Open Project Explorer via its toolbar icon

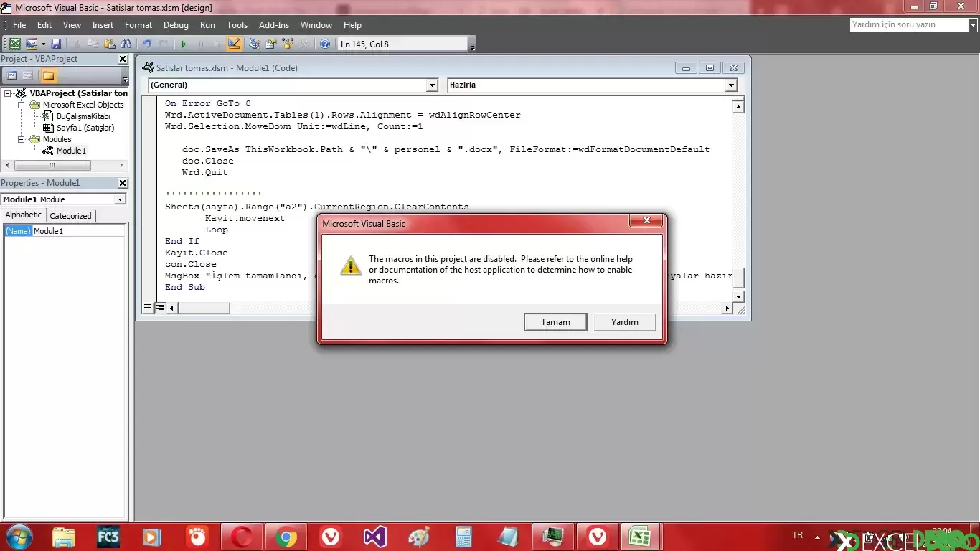(x=254, y=44)
